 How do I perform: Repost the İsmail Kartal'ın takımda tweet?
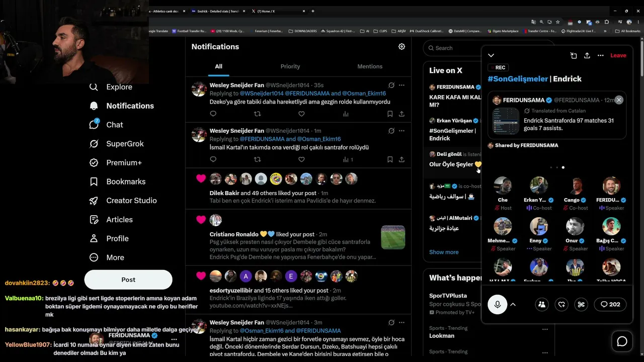pyautogui.click(x=258, y=159)
